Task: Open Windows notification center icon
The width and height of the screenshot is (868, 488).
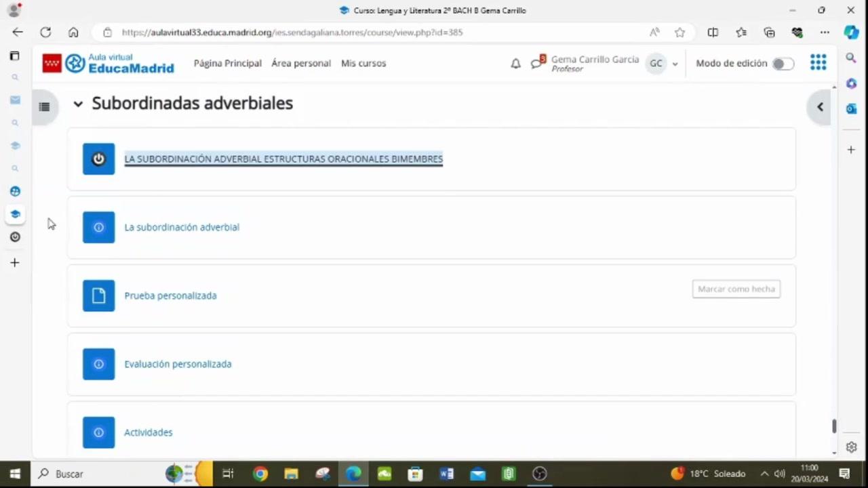Action: (845, 474)
